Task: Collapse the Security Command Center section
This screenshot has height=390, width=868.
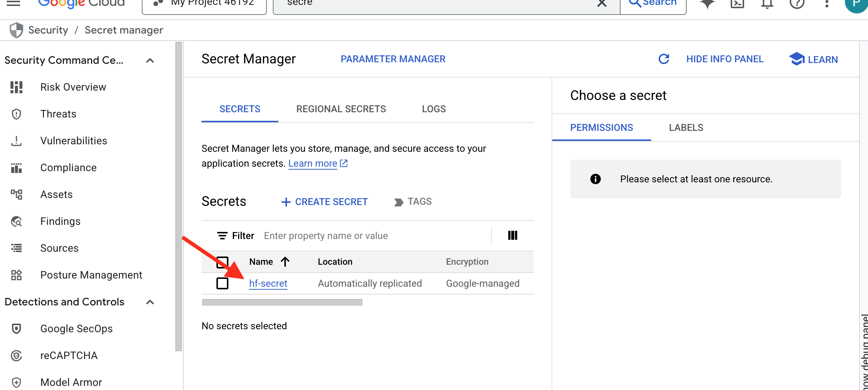Action: [x=150, y=60]
